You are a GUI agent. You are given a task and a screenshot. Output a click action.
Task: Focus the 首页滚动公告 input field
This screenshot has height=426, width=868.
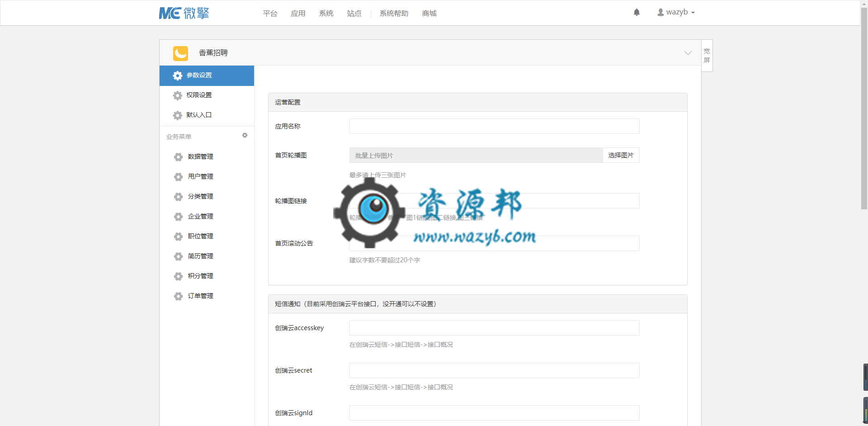[495, 243]
